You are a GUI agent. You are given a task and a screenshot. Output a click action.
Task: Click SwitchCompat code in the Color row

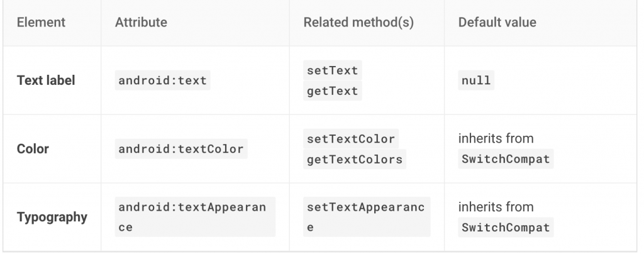(506, 159)
